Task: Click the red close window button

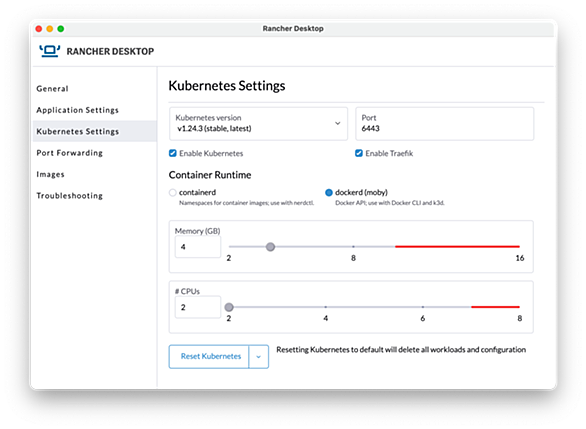Action: pyautogui.click(x=38, y=29)
